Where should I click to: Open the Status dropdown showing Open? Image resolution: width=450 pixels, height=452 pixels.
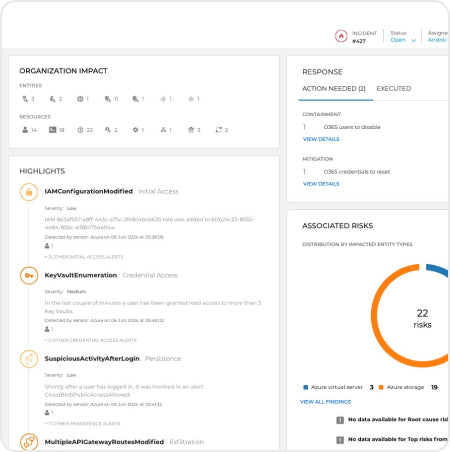403,40
